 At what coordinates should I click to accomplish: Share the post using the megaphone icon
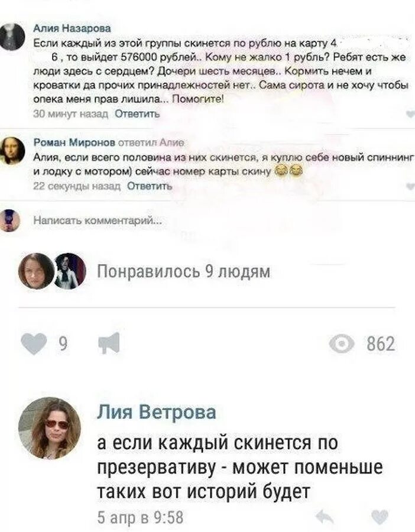109,343
